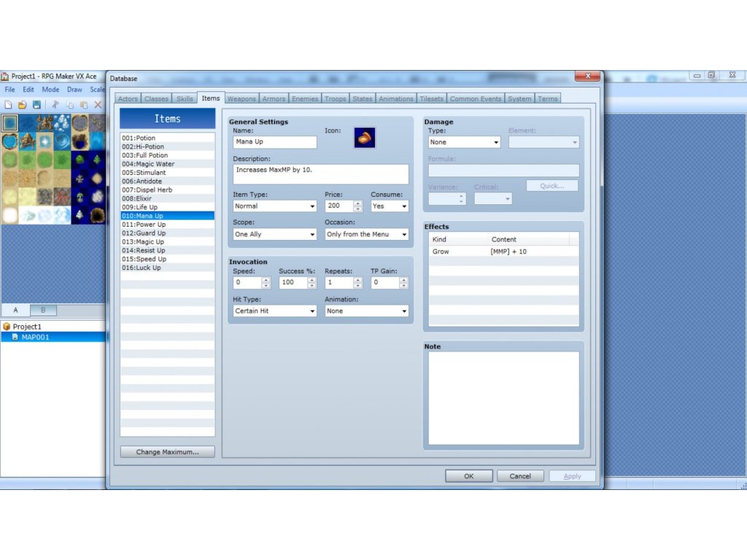The image size is (747, 560).
Task: Open the Enemies tab
Action: point(305,98)
